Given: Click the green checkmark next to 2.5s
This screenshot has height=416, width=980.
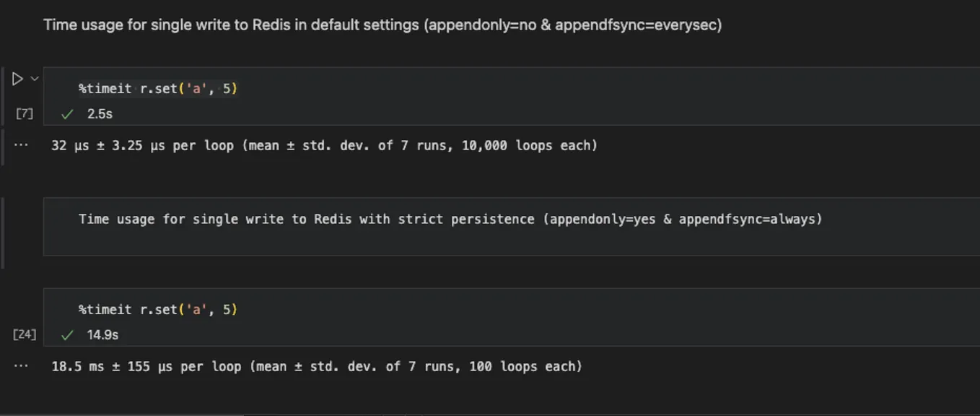Looking at the screenshot, I should (x=67, y=114).
